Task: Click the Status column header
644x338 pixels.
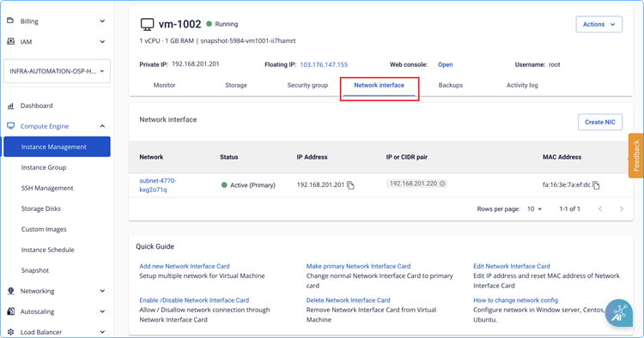Action: (x=228, y=157)
